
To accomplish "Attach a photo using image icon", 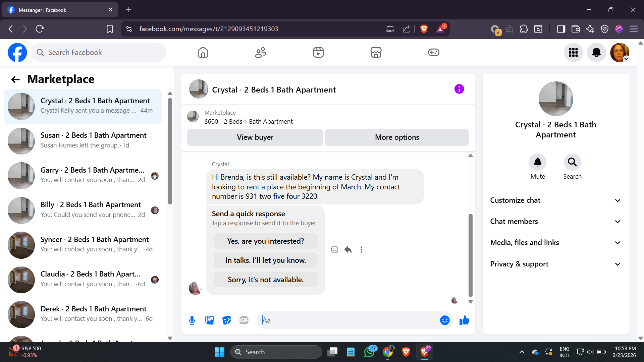I will pyautogui.click(x=209, y=320).
